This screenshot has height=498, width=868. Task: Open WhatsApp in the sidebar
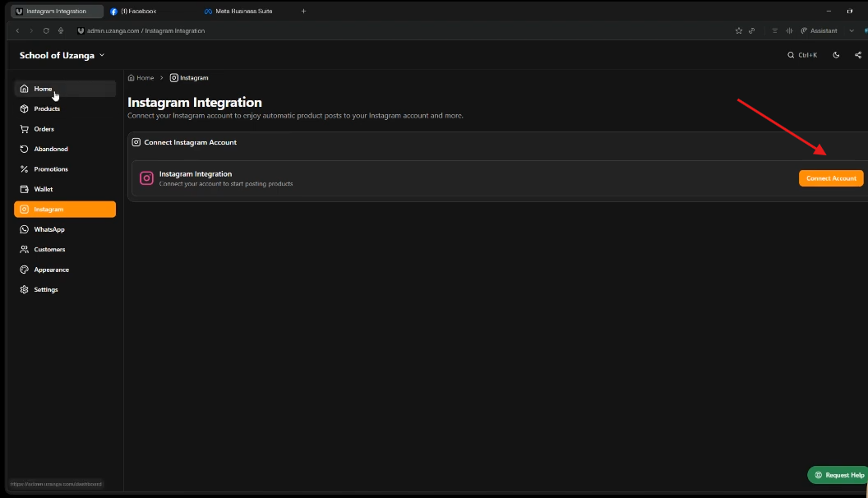pos(65,229)
